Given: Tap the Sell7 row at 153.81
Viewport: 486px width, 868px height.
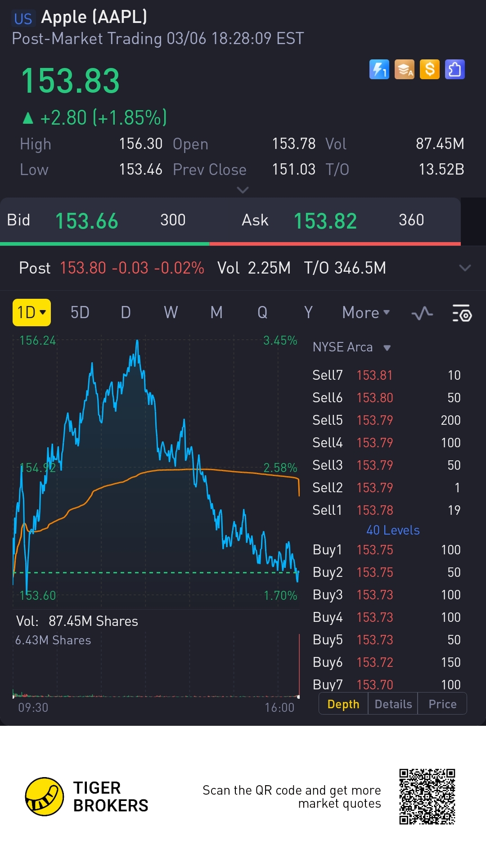Looking at the screenshot, I should tap(387, 375).
